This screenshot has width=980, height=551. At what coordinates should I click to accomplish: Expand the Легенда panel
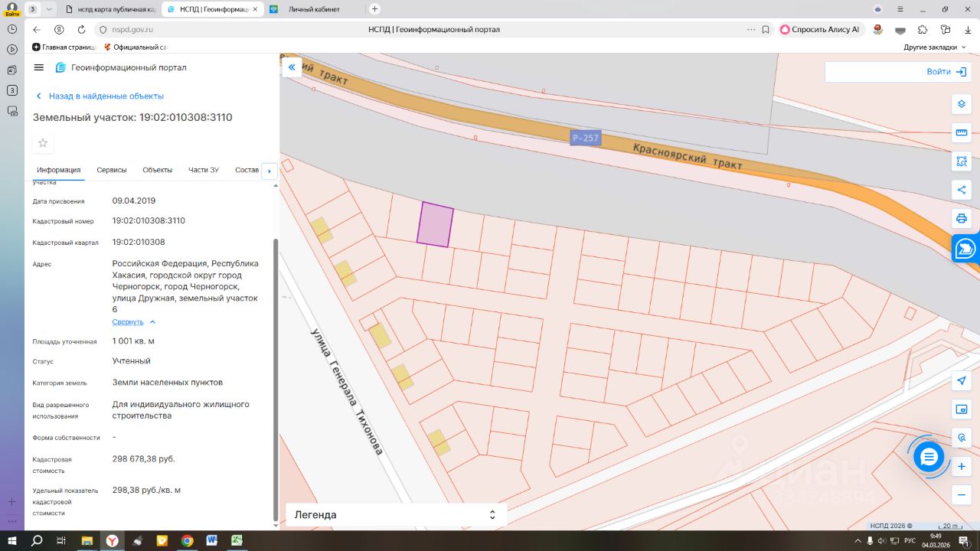pos(396,515)
